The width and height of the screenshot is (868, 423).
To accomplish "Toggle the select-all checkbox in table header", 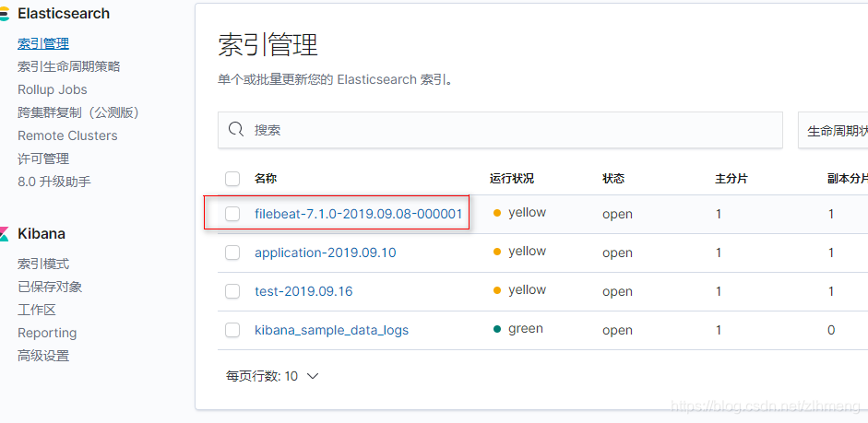I will tap(232, 179).
